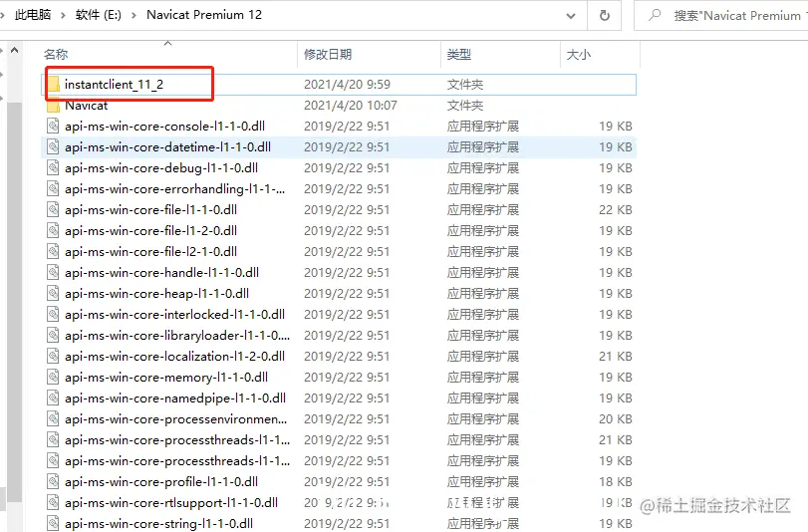The width and height of the screenshot is (808, 532).
Task: Click the 2021/4/20 10:07 modified date
Action: coord(351,106)
